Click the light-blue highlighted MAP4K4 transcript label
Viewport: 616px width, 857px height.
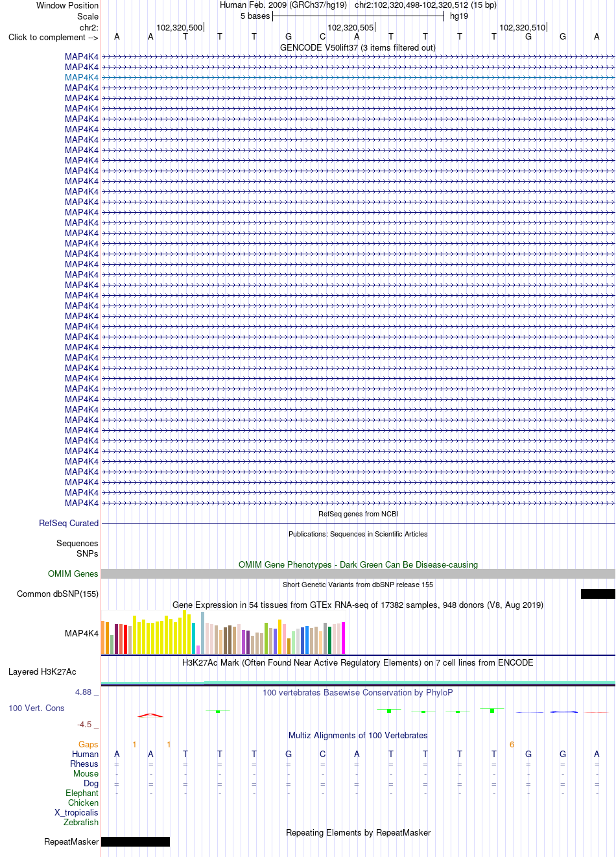[x=82, y=77]
